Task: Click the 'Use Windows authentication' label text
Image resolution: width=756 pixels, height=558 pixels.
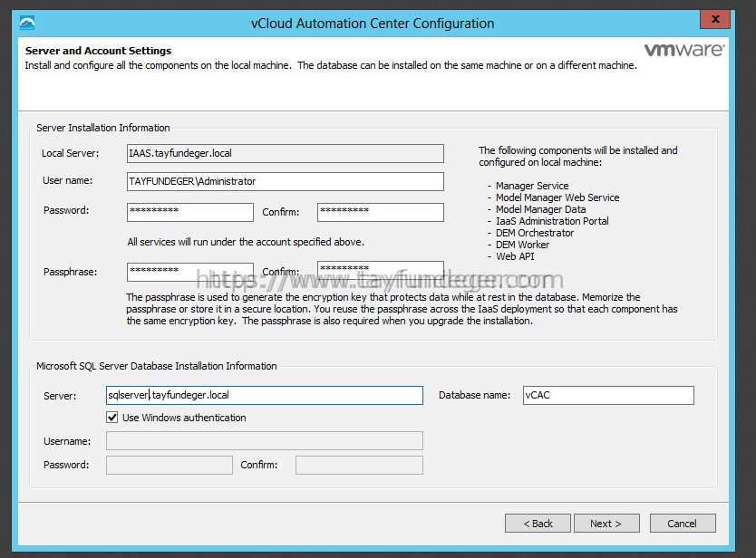Action: [x=184, y=418]
